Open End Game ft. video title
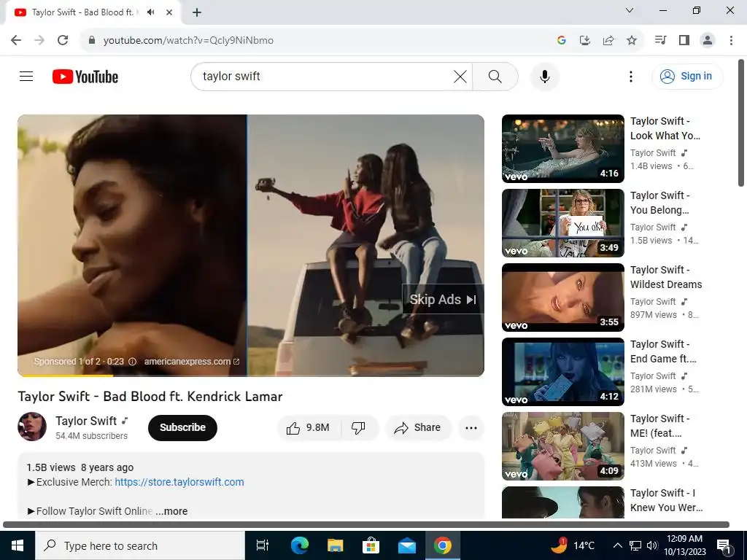Screen dimensions: 747x560 pos(663,351)
